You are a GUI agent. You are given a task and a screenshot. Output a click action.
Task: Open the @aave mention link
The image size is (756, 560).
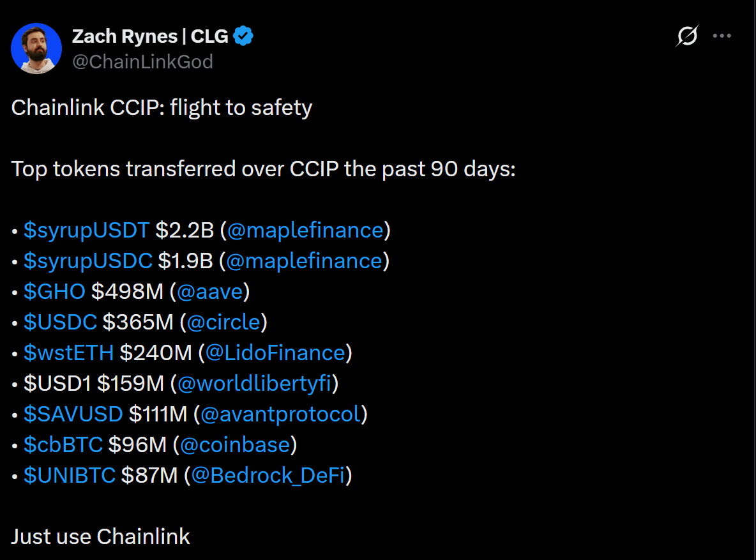coord(209,291)
